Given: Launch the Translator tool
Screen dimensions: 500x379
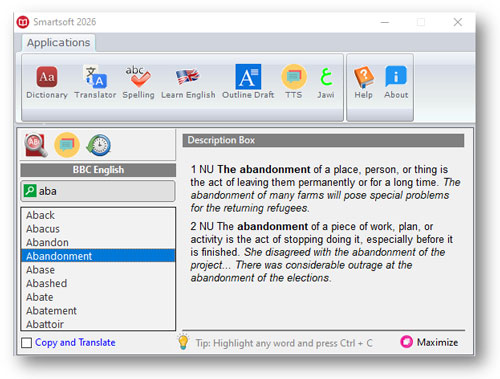Looking at the screenshot, I should [x=95, y=82].
